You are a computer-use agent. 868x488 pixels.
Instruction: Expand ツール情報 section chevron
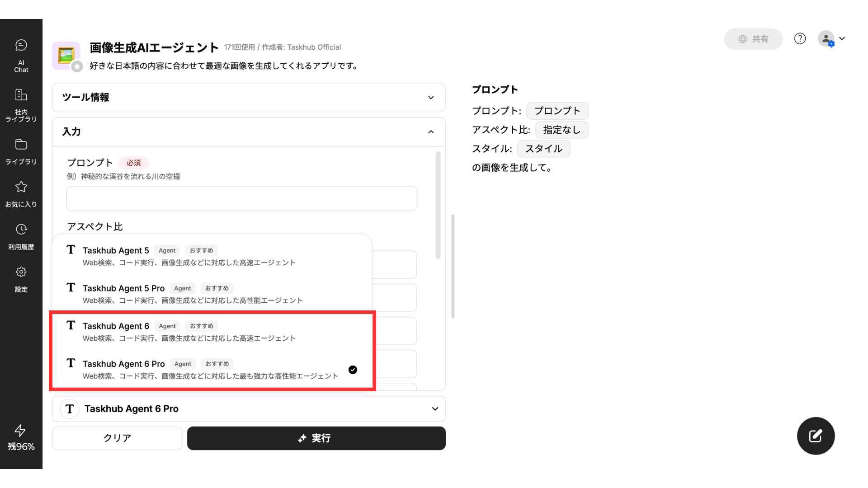click(430, 98)
